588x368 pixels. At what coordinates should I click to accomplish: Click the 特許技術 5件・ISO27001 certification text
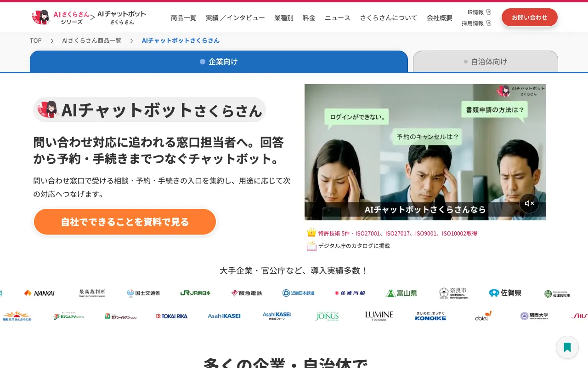coord(398,233)
